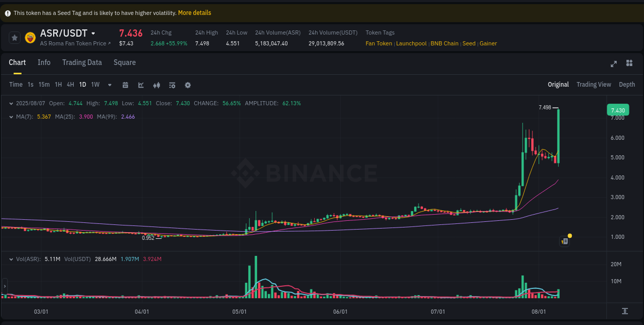The image size is (644, 325).
Task: Open chart display settings via the list icon
Action: click(x=172, y=85)
